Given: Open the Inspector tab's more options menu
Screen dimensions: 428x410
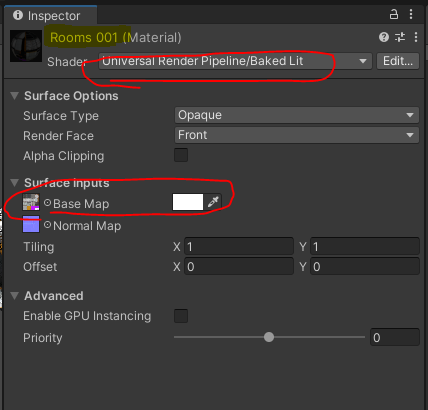Looking at the screenshot, I should [411, 14].
